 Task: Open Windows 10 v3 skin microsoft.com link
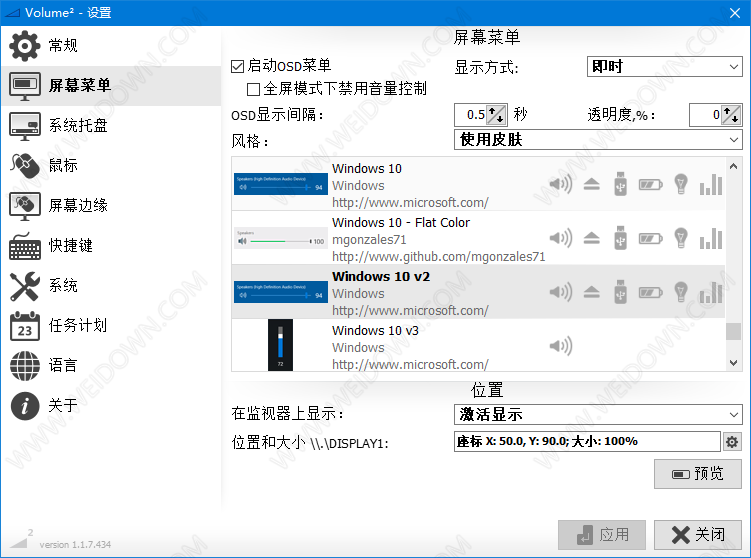410,365
